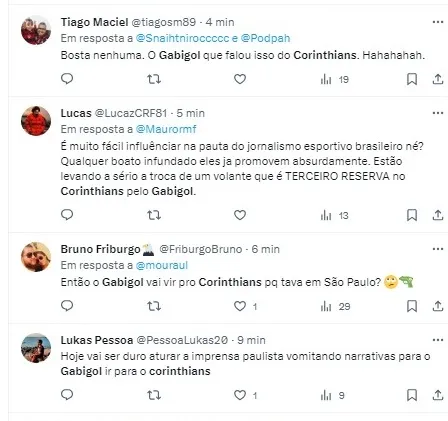Image resolution: width=448 pixels, height=421 pixels.
Task: Retweet Lukas Pessoa's tweet
Action: 154,395
